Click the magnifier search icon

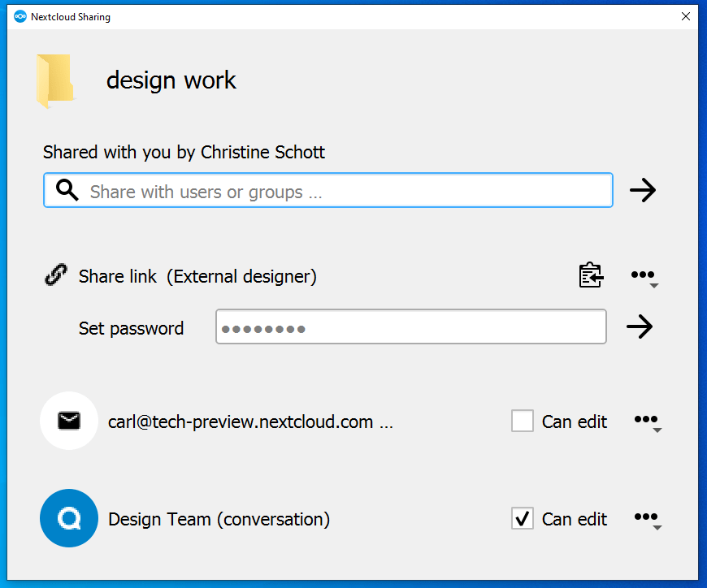(x=67, y=190)
